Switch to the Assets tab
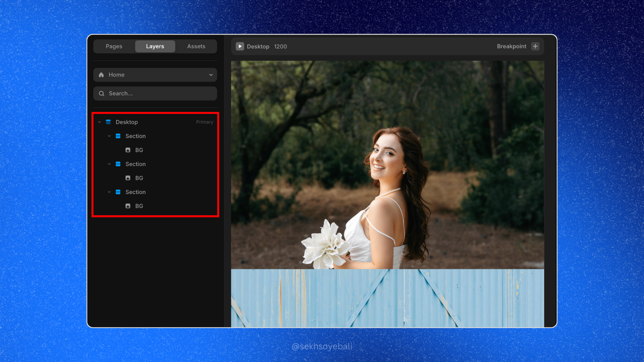This screenshot has height=362, width=644. click(196, 46)
